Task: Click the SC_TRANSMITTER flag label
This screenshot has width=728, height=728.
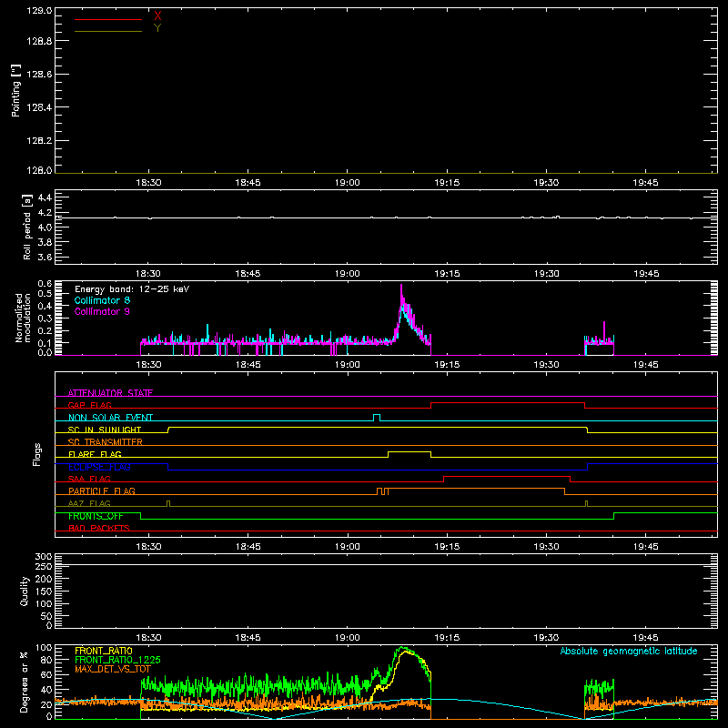Action: pos(106,442)
